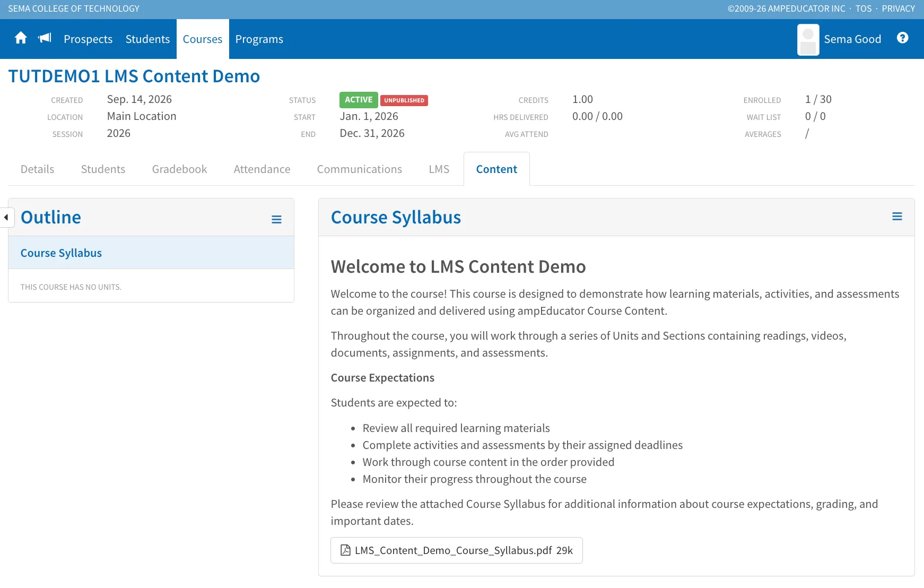Switch to the LMS tab
The image size is (924, 588).
[x=439, y=169]
